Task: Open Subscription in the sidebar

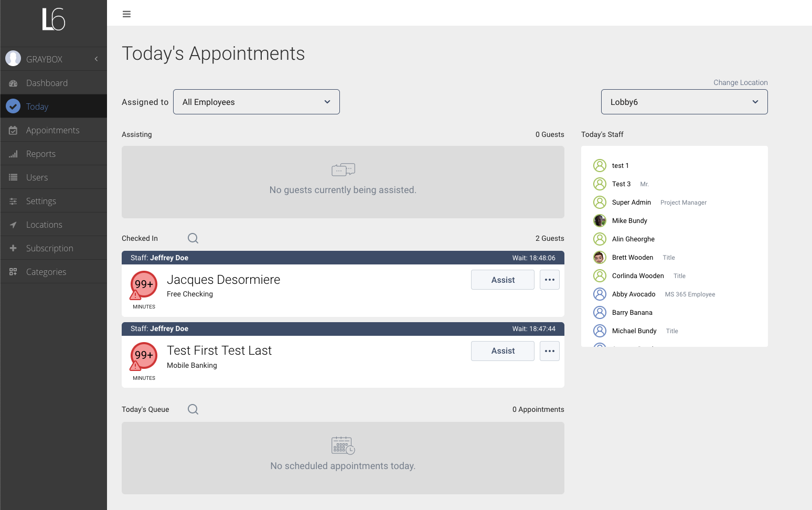Action: click(54, 248)
